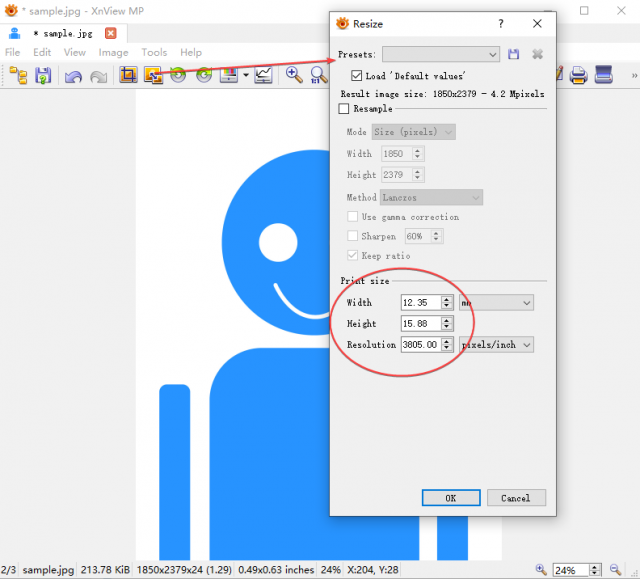The width and height of the screenshot is (640, 579).
Task: Expand the Presets dropdown
Action: point(441,54)
